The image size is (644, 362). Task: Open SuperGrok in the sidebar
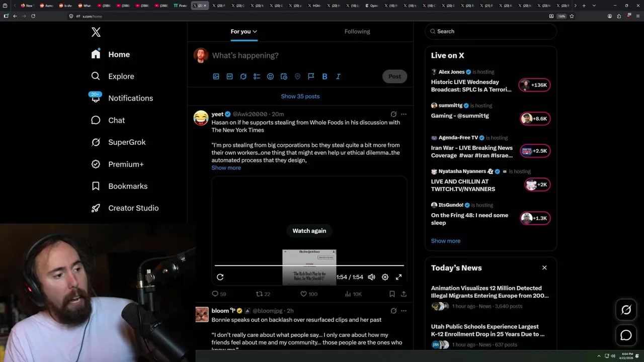pos(118,142)
